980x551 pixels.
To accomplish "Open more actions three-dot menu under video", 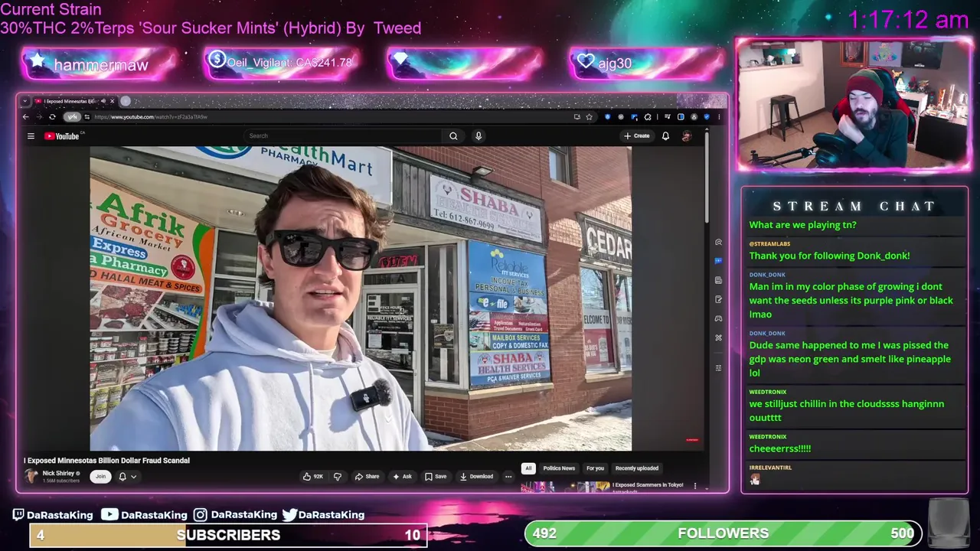I will click(508, 477).
